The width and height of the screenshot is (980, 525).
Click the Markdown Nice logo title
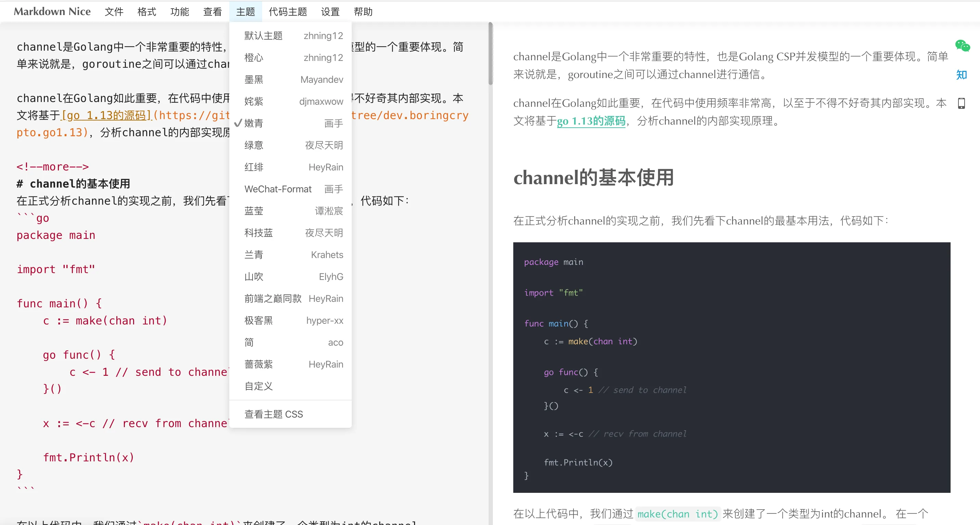click(52, 12)
